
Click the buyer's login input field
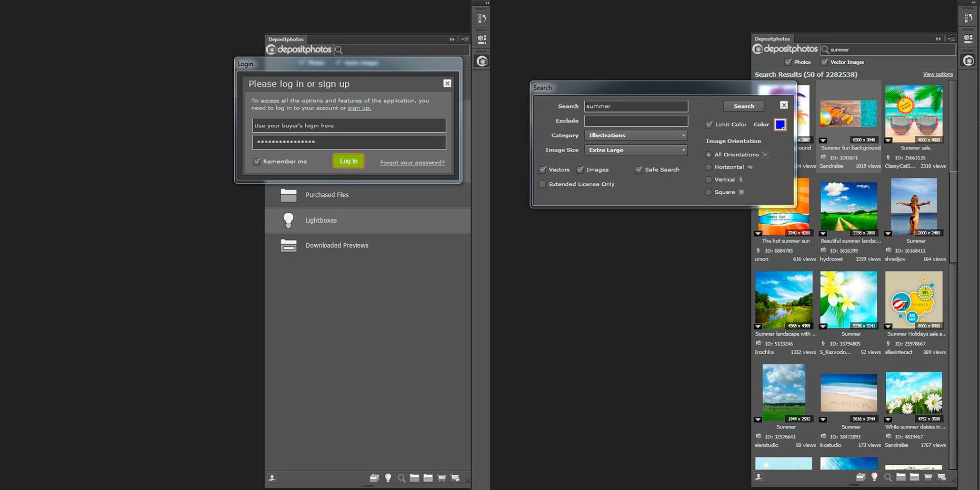[349, 125]
